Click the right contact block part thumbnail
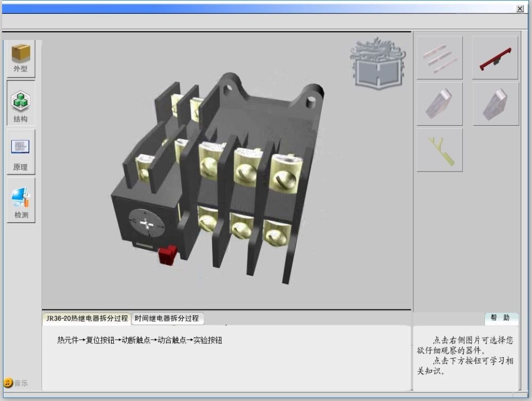 (494, 104)
